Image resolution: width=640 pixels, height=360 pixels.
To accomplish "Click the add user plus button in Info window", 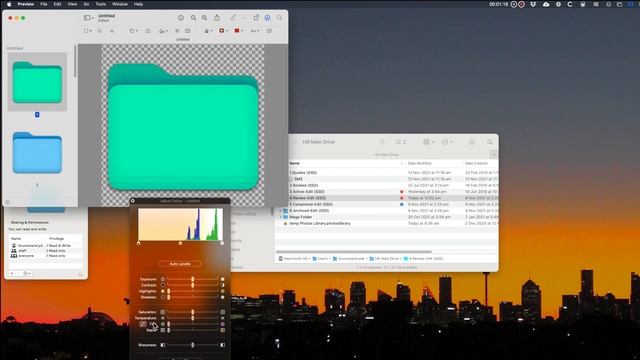I will pos(12,273).
